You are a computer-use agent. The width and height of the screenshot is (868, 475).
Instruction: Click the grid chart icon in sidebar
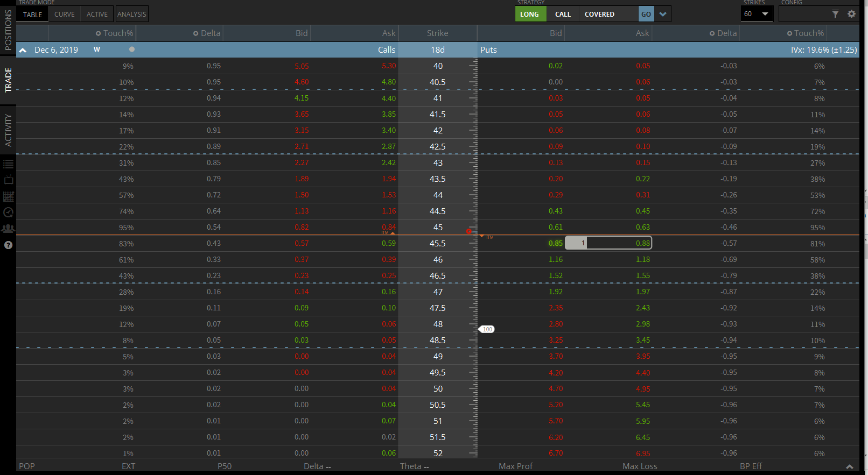tap(8, 196)
